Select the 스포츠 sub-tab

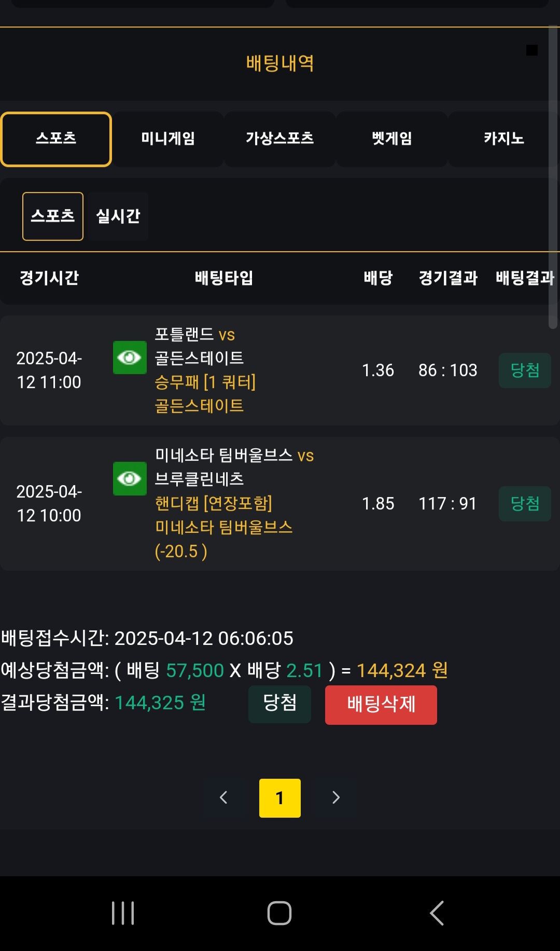click(53, 216)
